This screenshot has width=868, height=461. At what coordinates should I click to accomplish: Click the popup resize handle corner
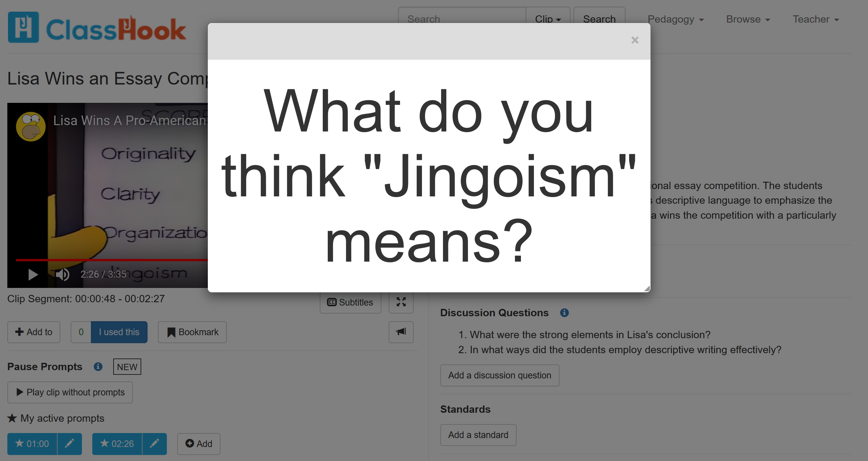pos(647,289)
